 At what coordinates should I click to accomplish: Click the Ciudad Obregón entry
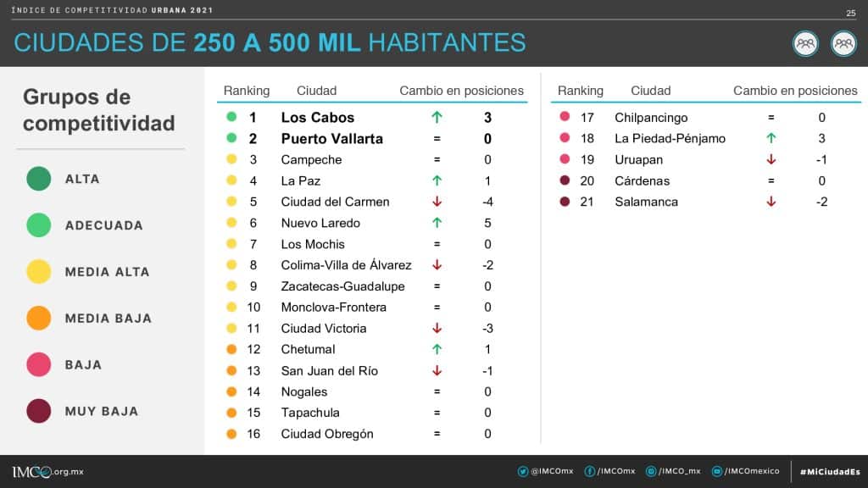point(327,434)
